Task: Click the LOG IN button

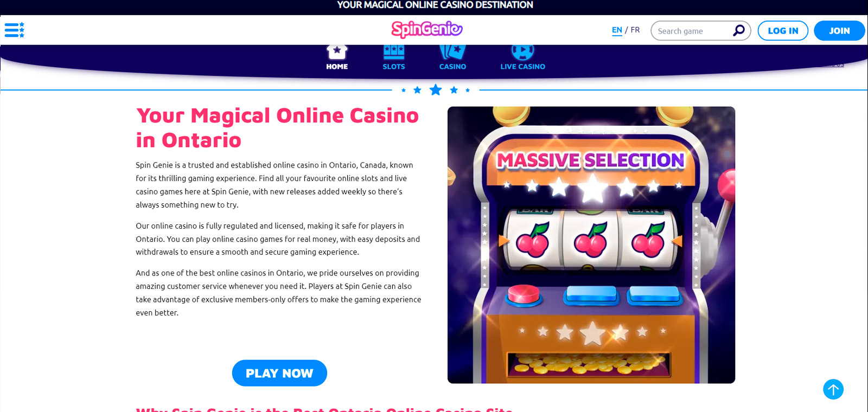Action: (783, 31)
